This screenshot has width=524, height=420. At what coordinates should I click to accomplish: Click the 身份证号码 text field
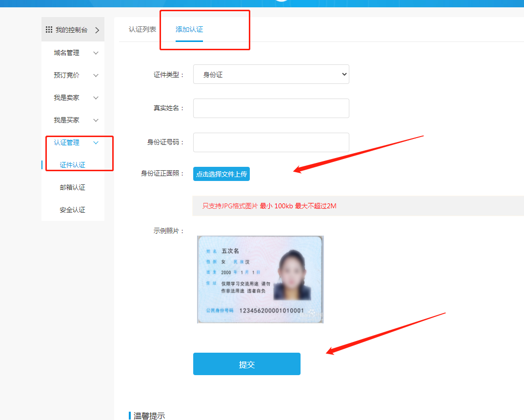(x=271, y=142)
